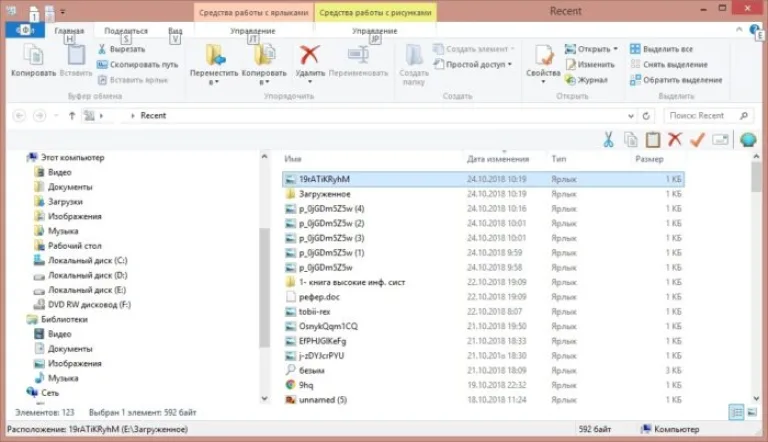Select the 9hq Chrome shortcut
The image size is (768, 442).
click(483, 385)
